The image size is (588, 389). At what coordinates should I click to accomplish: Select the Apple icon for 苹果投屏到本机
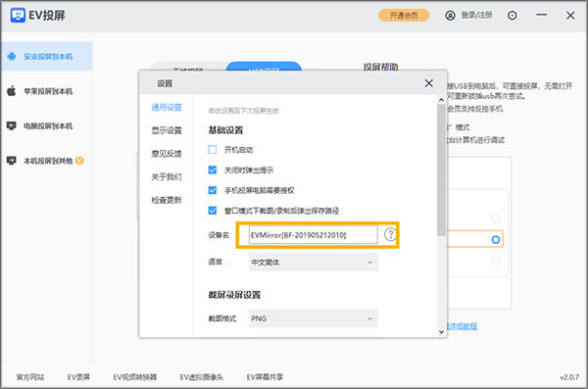point(12,91)
